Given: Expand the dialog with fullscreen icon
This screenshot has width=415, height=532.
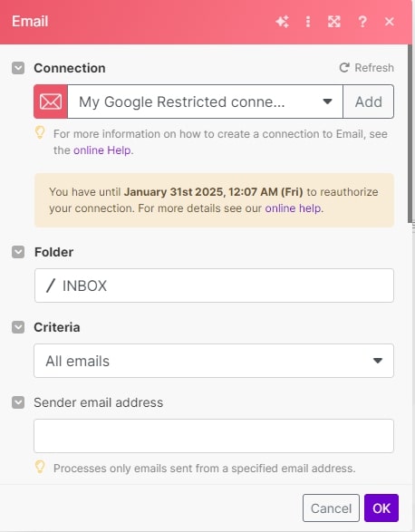Looking at the screenshot, I should click(333, 22).
